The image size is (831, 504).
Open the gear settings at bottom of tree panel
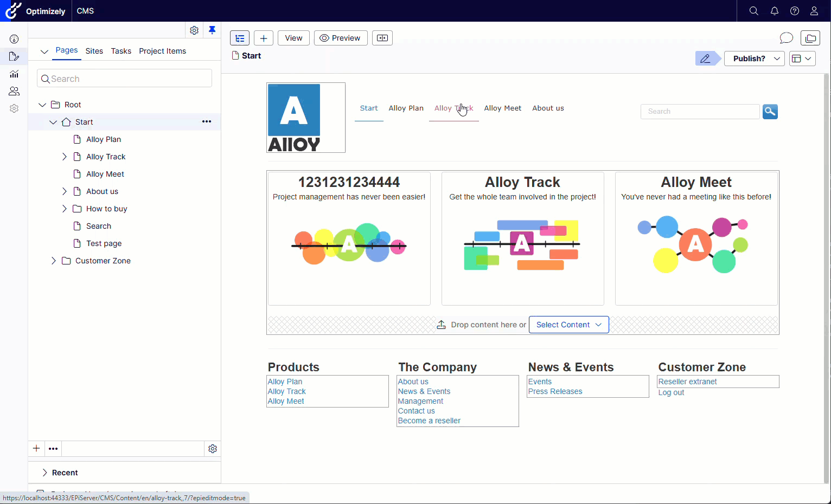pos(213,449)
